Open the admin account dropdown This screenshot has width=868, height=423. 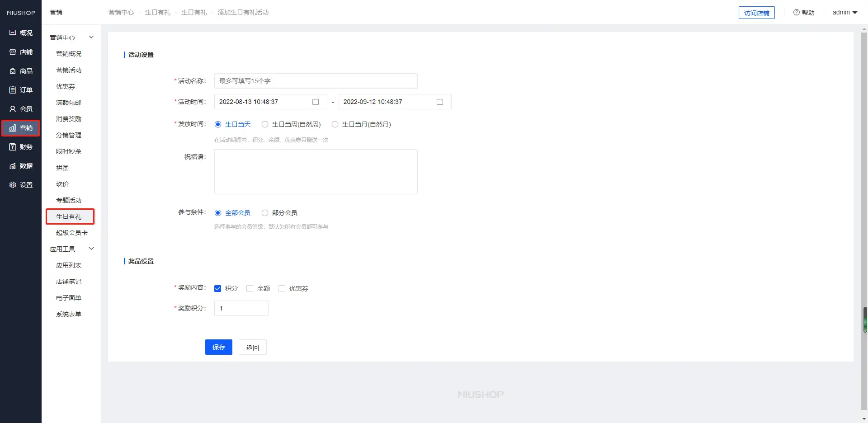(x=844, y=12)
